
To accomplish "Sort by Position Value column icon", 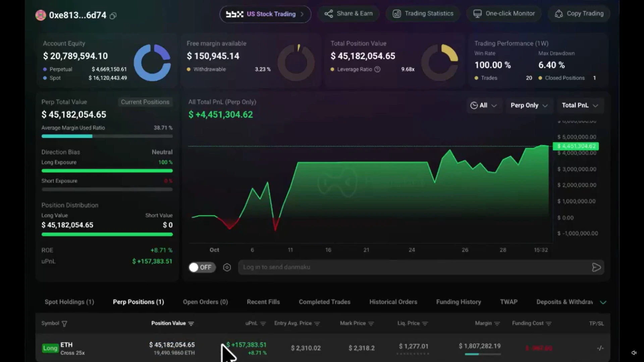I will tap(191, 324).
